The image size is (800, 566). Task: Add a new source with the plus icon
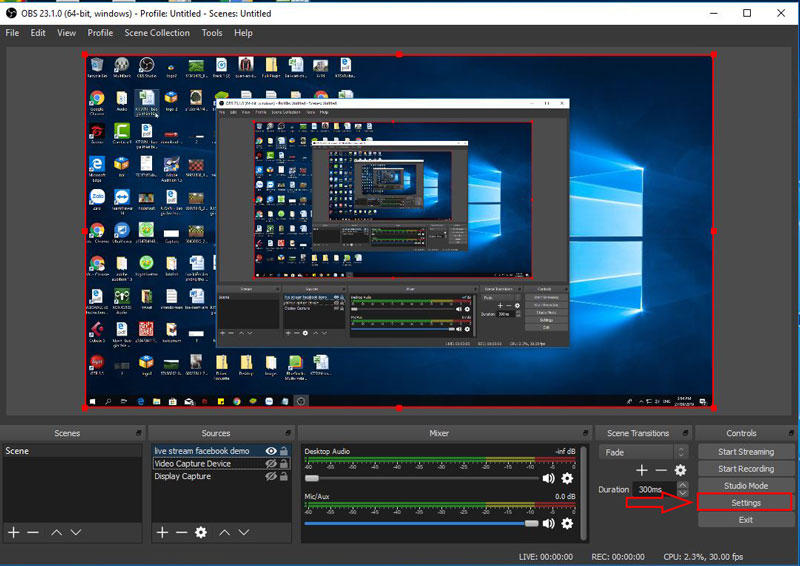162,532
